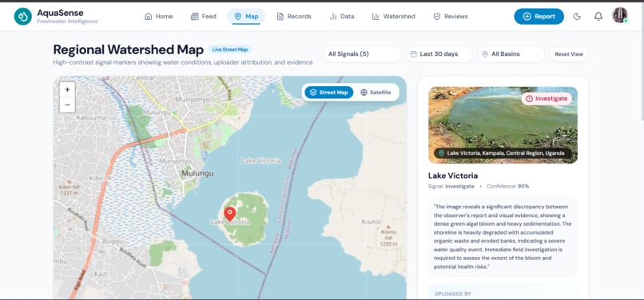Click the Lake Victoria card title
This screenshot has width=644, height=300.
(x=453, y=176)
